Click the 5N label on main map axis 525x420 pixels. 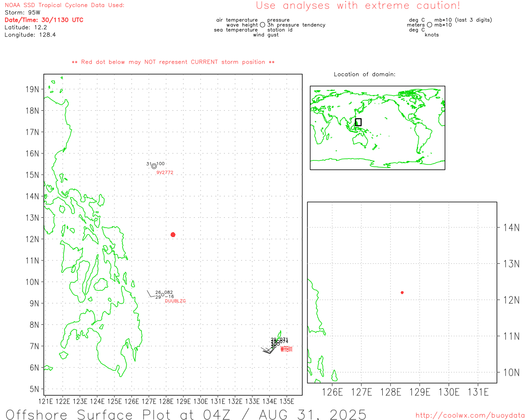[x=34, y=389]
